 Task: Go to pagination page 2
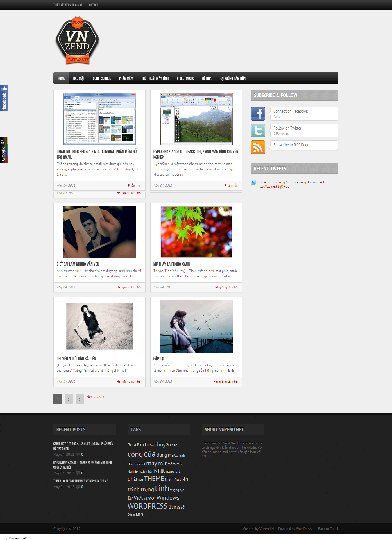point(69,400)
